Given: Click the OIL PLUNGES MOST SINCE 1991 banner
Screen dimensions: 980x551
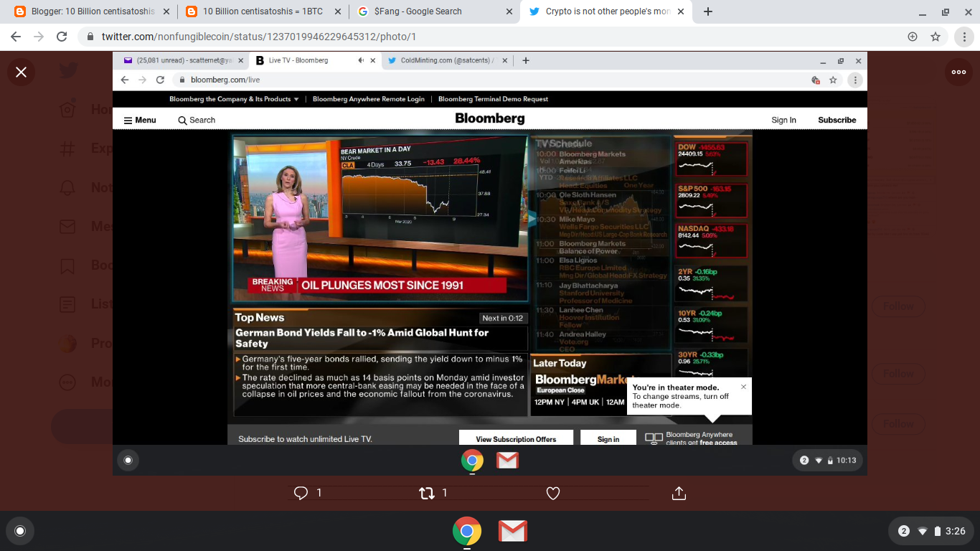Looking at the screenshot, I should 377,285.
